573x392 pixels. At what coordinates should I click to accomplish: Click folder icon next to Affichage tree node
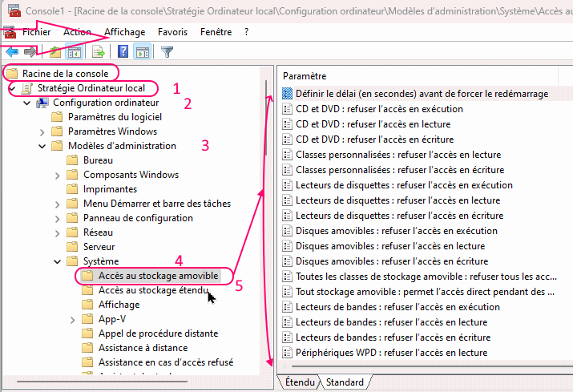click(87, 305)
